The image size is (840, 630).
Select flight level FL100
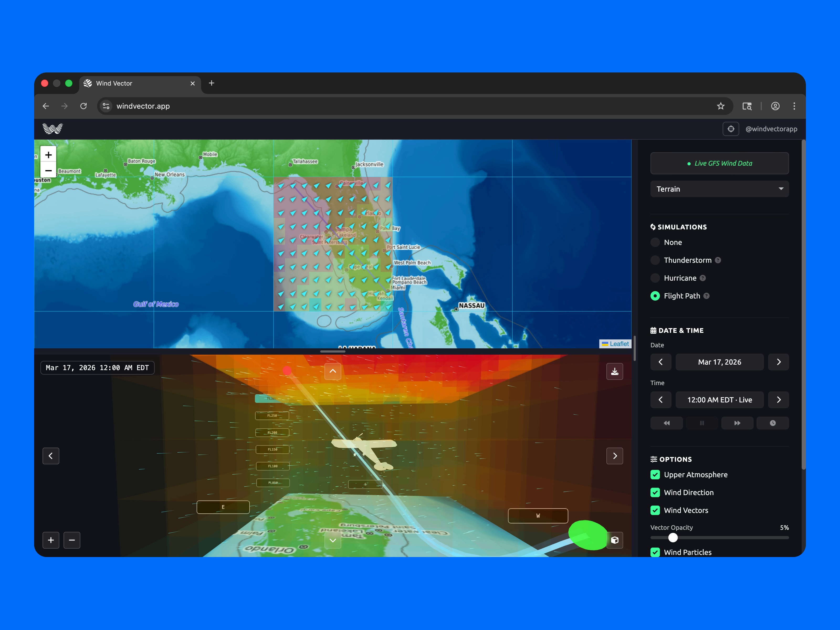click(273, 466)
